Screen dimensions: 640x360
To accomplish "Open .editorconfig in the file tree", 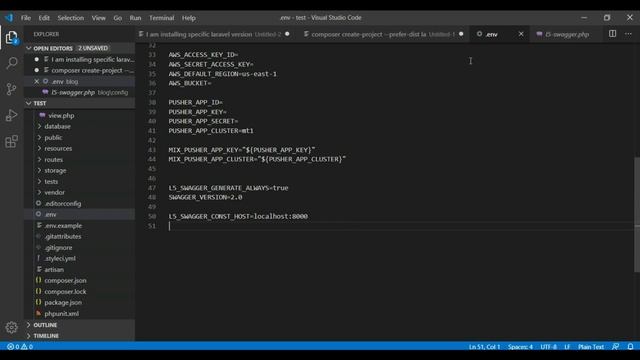I will click(x=63, y=203).
